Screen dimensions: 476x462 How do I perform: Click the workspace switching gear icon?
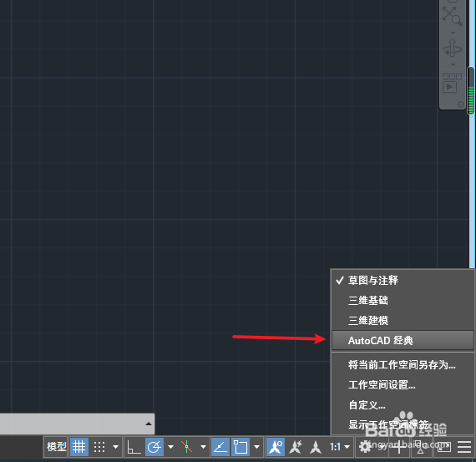tap(365, 447)
